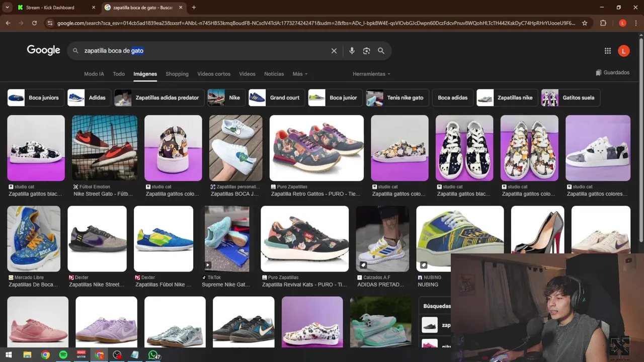Open the Google account avatar

[x=623, y=51]
